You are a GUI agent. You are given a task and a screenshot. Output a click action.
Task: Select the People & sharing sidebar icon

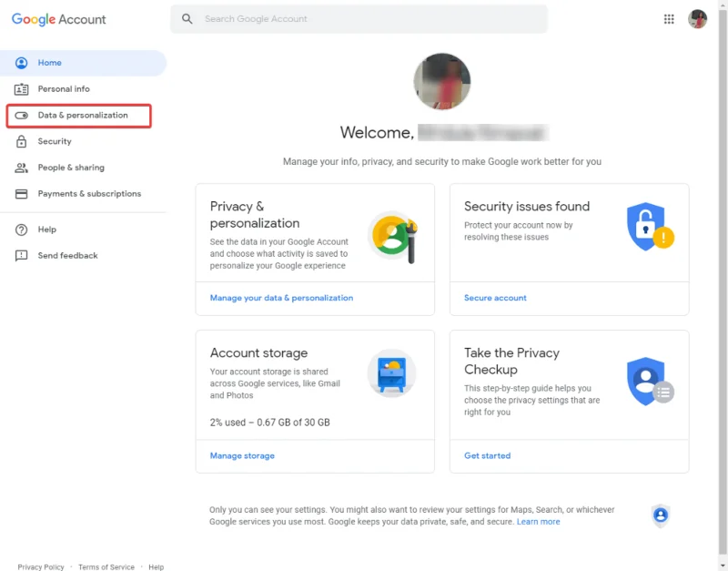(x=23, y=168)
